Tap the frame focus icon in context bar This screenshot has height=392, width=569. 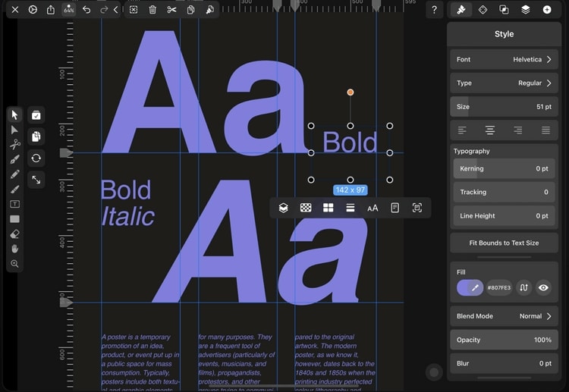pyautogui.click(x=417, y=208)
